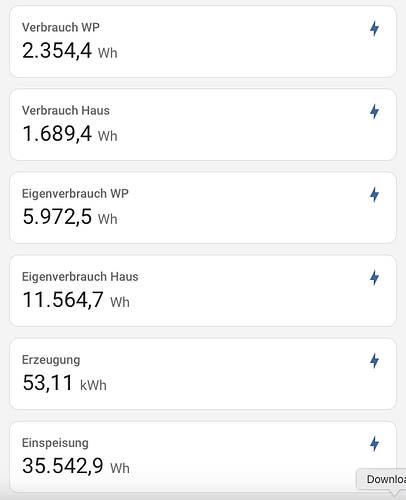Click the lightning icon on Verbrauch WP card

[x=374, y=28]
